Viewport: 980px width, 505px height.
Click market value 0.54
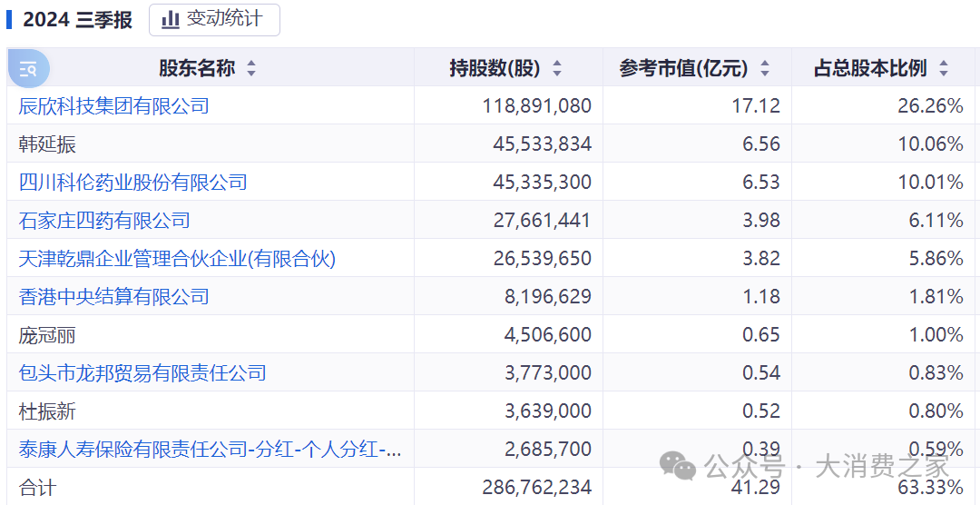[761, 373]
